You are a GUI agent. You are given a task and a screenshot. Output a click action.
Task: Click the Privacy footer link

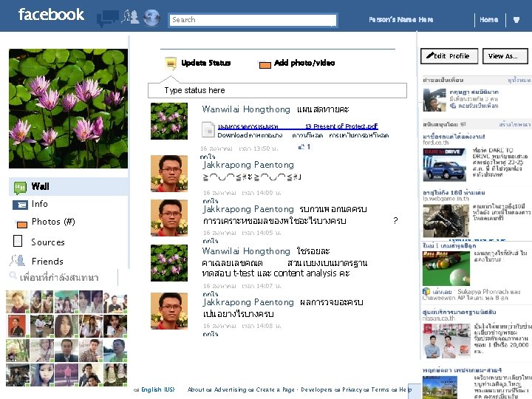tap(353, 389)
